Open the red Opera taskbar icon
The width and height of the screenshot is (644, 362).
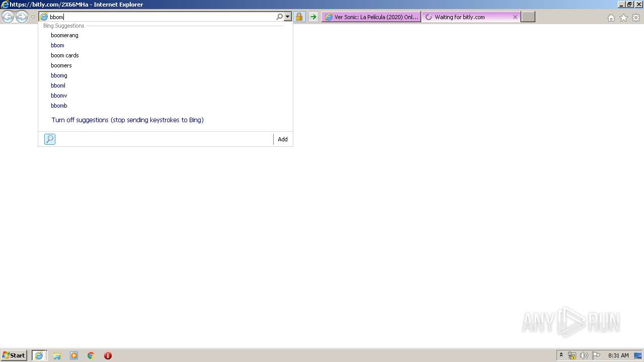108,355
